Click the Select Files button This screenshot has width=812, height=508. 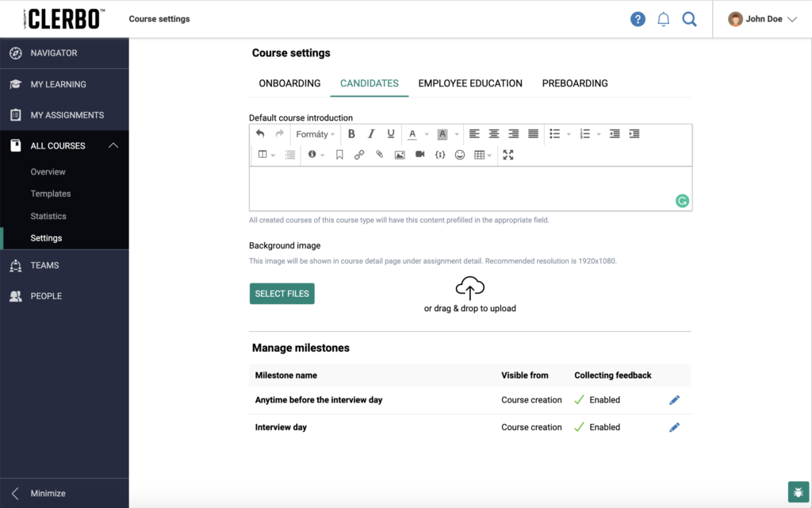[x=282, y=294]
